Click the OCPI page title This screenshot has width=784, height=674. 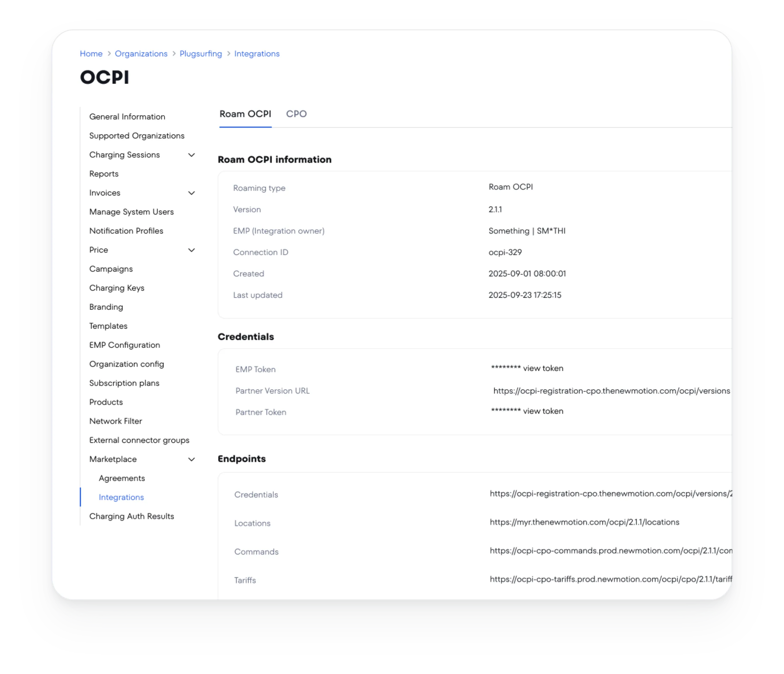[x=104, y=77]
